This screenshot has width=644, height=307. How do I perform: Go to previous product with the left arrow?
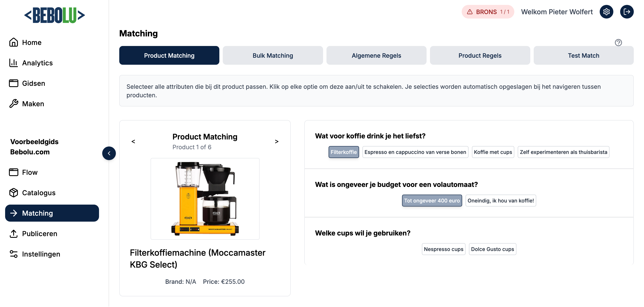pos(133,142)
